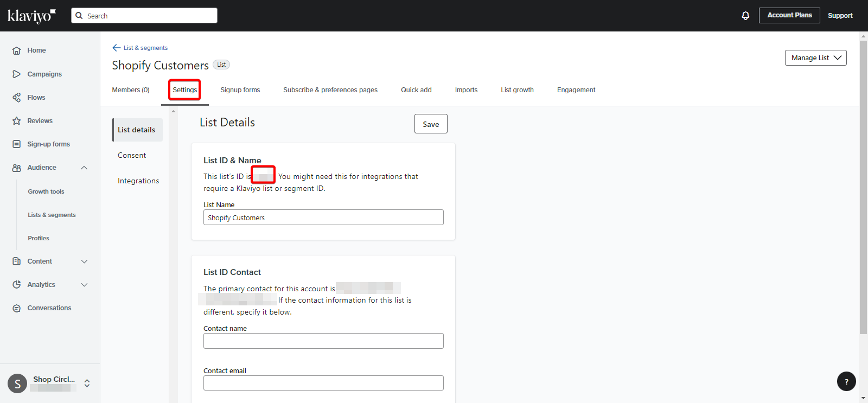Open Growth tools under Audience
Image resolution: width=868 pixels, height=403 pixels.
46,191
